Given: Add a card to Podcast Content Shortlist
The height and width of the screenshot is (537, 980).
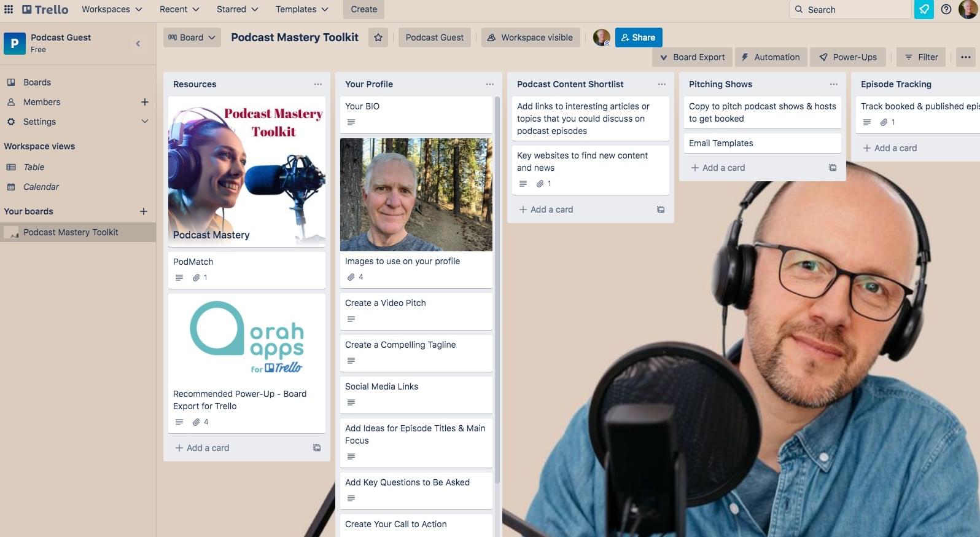Looking at the screenshot, I should (546, 210).
